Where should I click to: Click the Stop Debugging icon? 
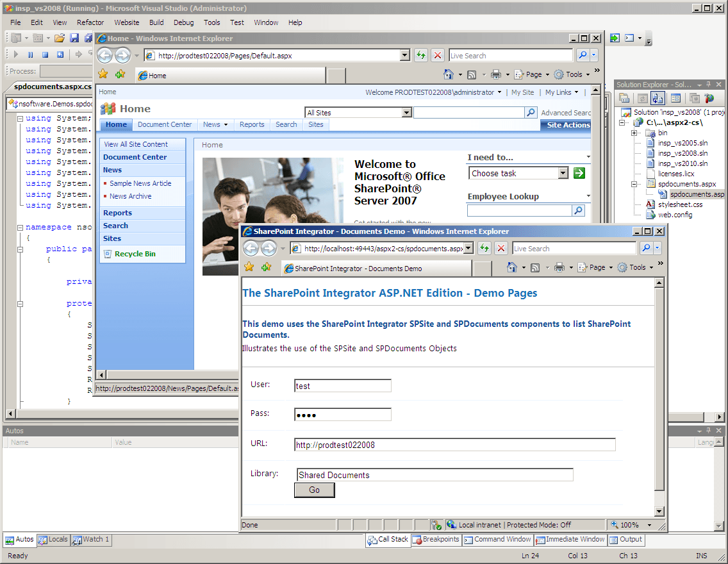(x=45, y=54)
